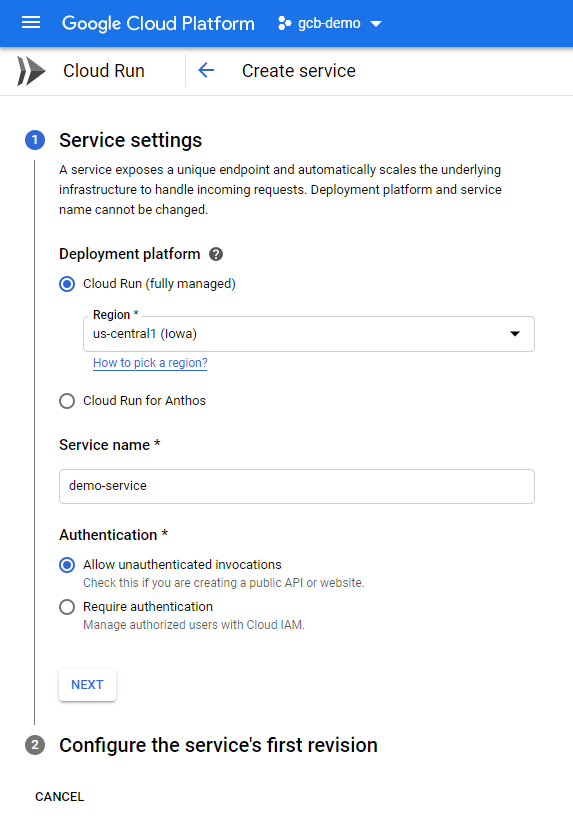573x830 pixels.
Task: Click the Authentication section label
Action: [113, 535]
